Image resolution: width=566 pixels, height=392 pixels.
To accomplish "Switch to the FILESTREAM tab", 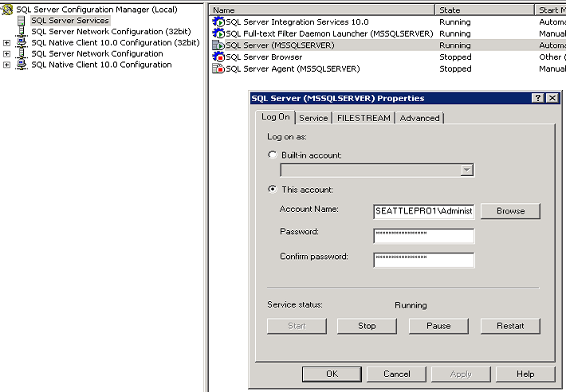I will click(364, 118).
